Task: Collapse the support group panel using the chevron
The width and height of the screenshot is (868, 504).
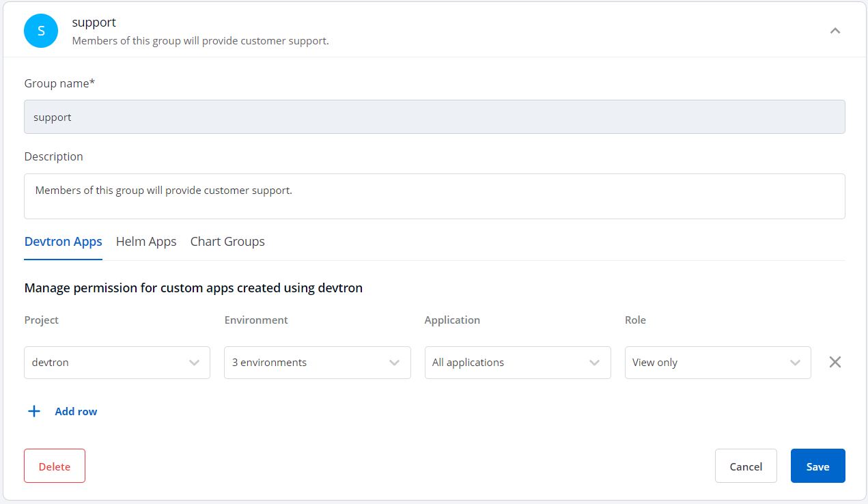Action: coord(835,31)
